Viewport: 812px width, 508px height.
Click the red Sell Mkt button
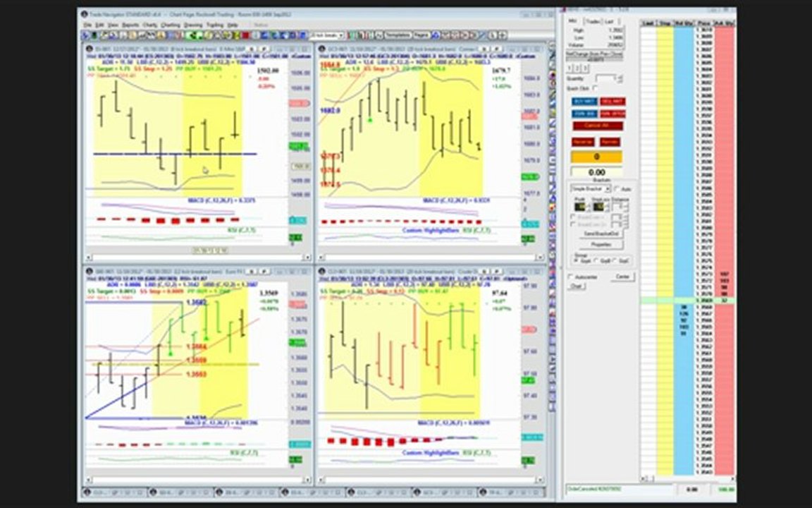click(613, 102)
